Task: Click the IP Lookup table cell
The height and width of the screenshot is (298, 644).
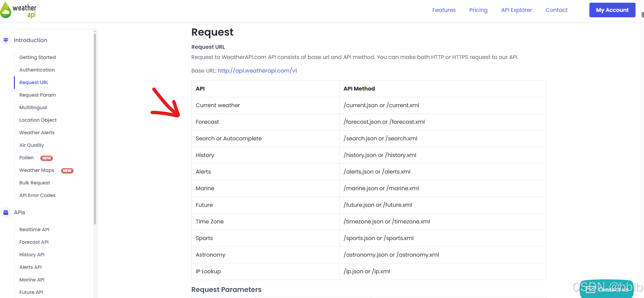Action: click(x=265, y=272)
